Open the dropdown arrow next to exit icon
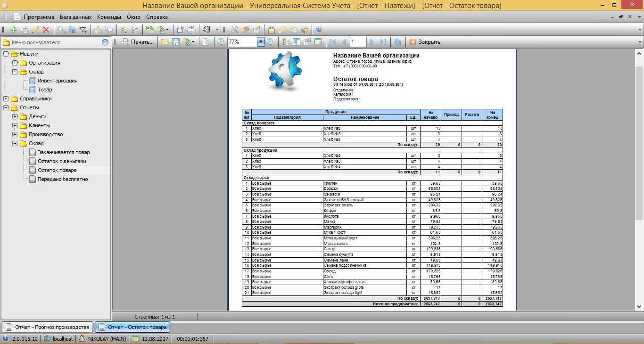 click(x=217, y=30)
